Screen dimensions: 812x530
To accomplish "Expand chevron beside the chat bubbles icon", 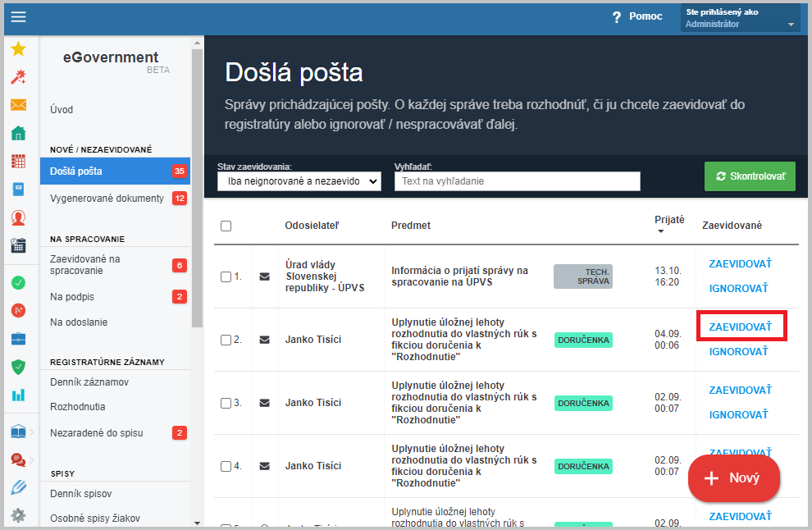I will tap(32, 459).
